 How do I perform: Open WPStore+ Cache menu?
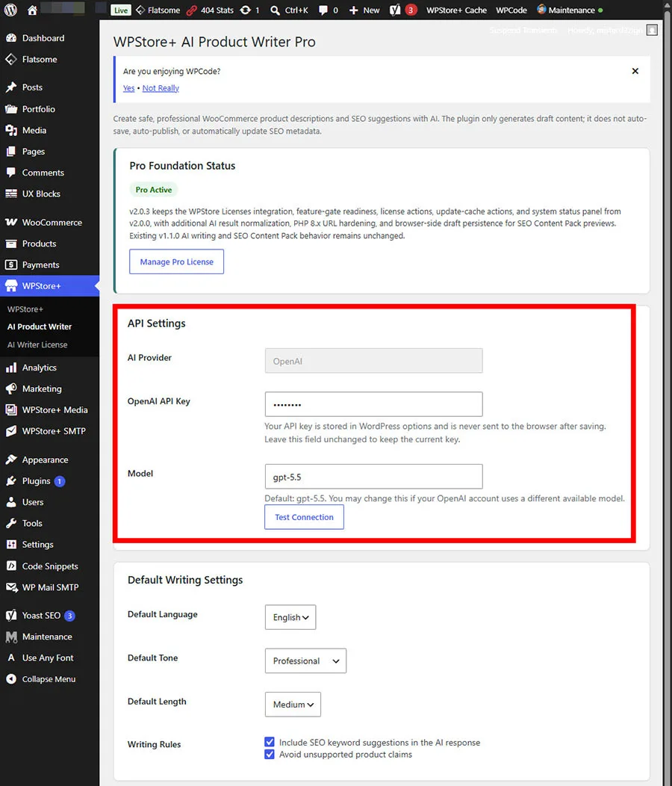pos(456,10)
